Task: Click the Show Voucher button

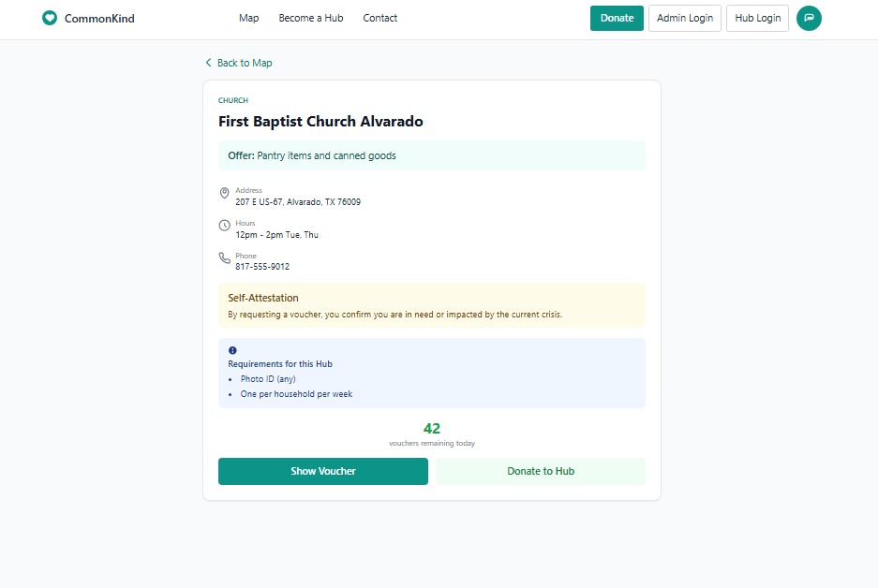Action: 323,471
